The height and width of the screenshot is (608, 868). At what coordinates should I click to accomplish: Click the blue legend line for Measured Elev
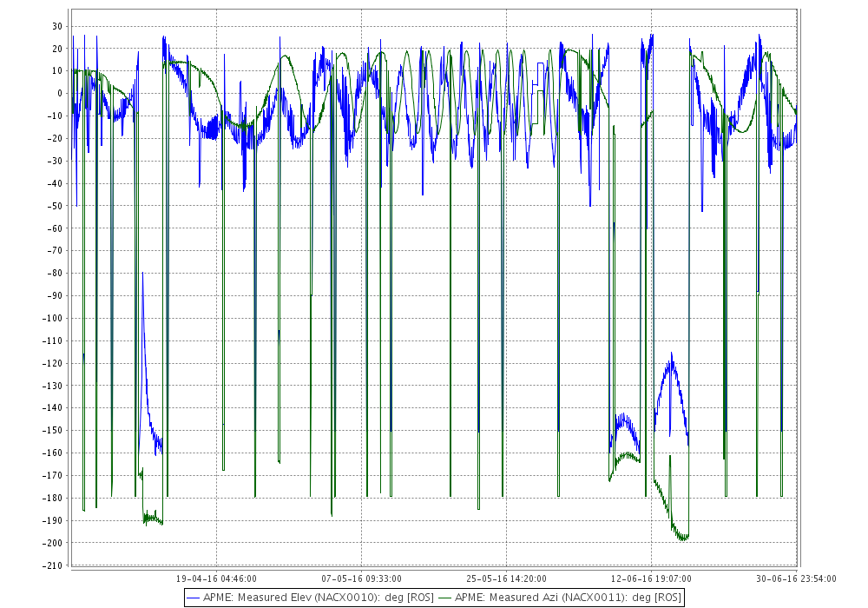click(194, 598)
